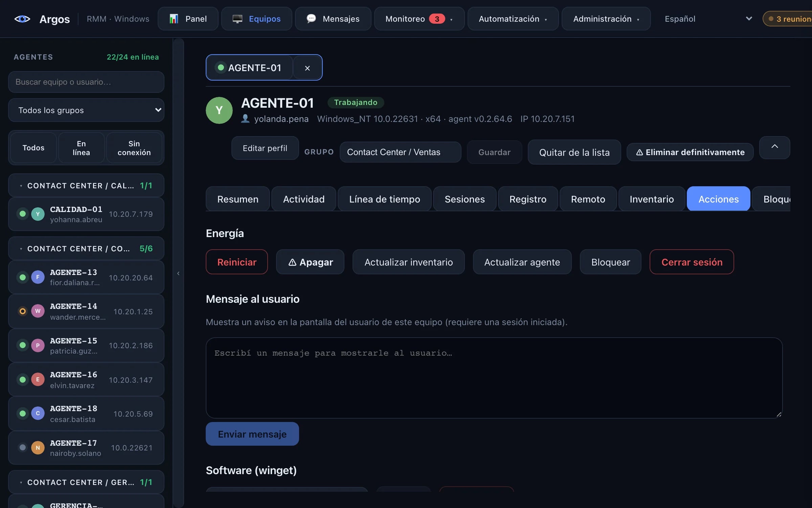Screen dimensions: 812x508
Task: Close the AGENTE-01 tab with the X
Action: 307,68
